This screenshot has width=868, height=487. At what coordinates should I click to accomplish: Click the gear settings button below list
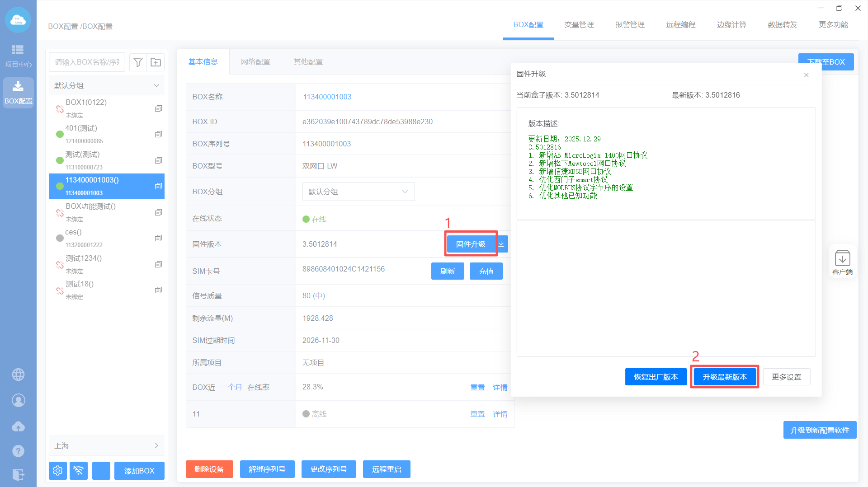coord(58,471)
